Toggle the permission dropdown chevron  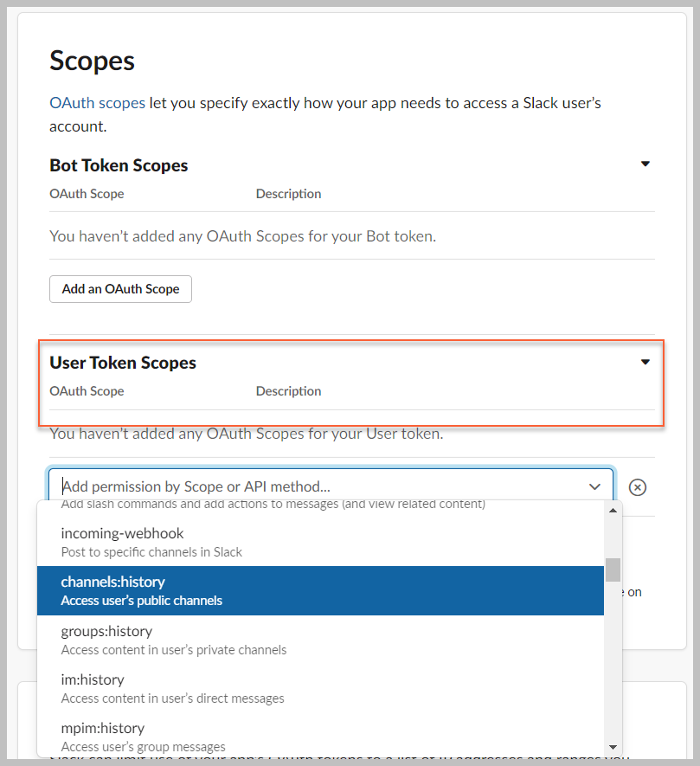[594, 486]
